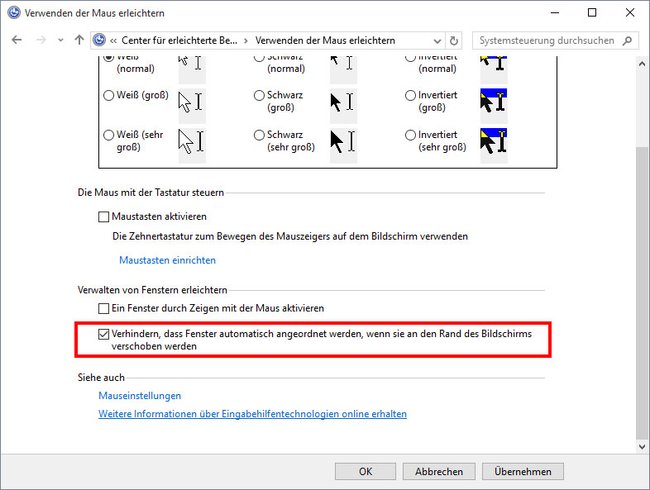Viewport: 650px width, 490px height.
Task: Expand the address bar history dropdown
Action: pyautogui.click(x=437, y=41)
